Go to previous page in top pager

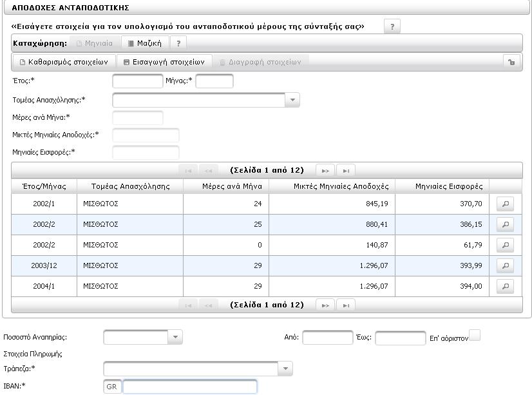[208, 171]
